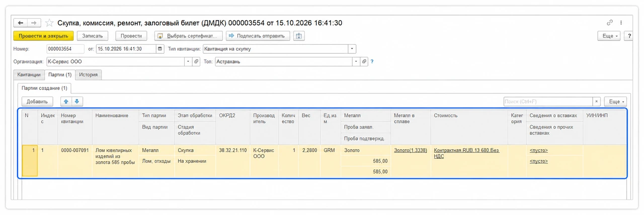
Task: Select the Скупка processing stage cell
Action: (195, 150)
